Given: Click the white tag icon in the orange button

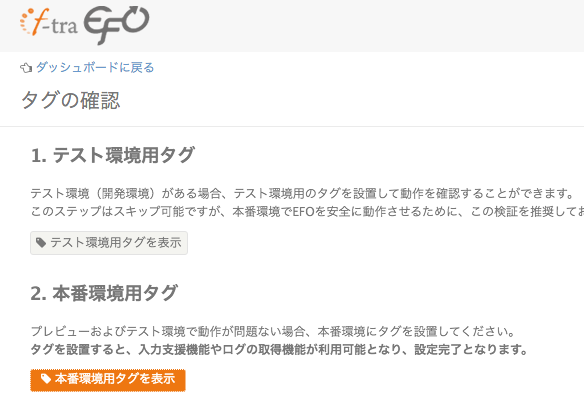Looking at the screenshot, I should coord(46,379).
